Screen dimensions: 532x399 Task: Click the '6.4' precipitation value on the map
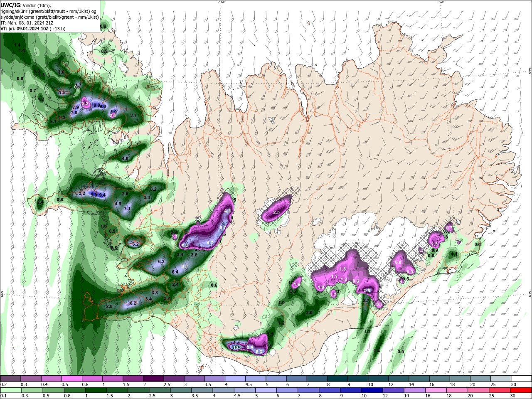(x=175, y=272)
